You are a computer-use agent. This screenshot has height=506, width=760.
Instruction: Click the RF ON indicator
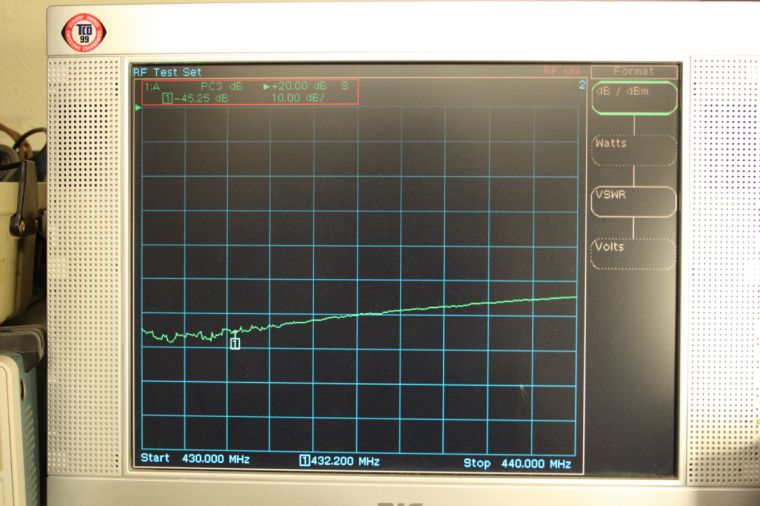point(561,71)
